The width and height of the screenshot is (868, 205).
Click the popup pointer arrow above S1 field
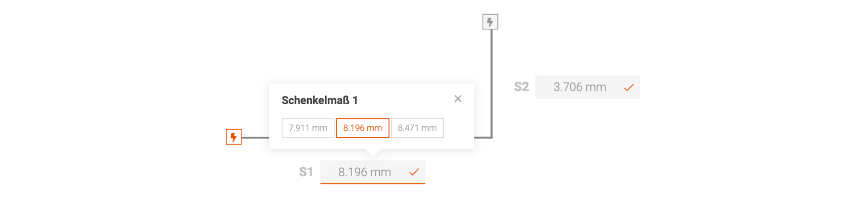click(x=373, y=153)
